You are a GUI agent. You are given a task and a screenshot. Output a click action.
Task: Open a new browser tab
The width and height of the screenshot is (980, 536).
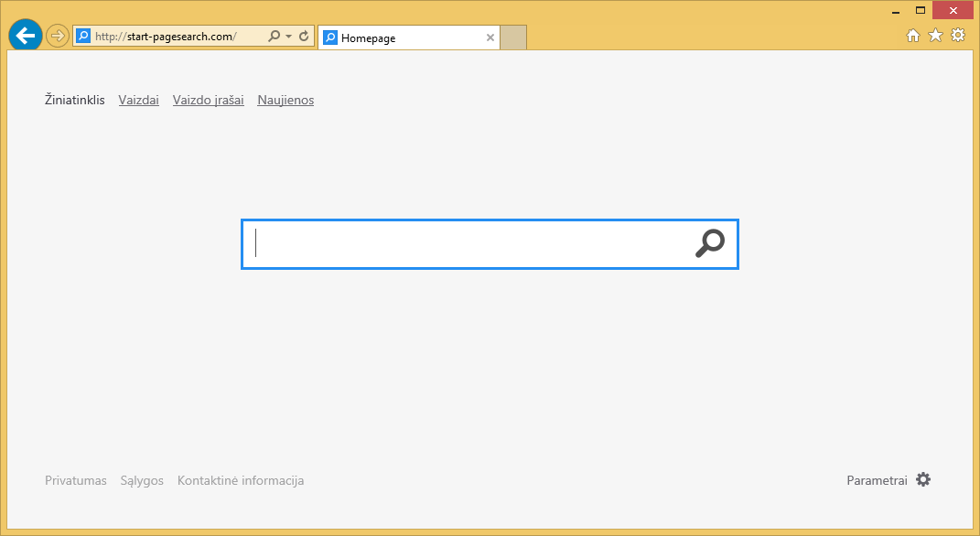513,38
